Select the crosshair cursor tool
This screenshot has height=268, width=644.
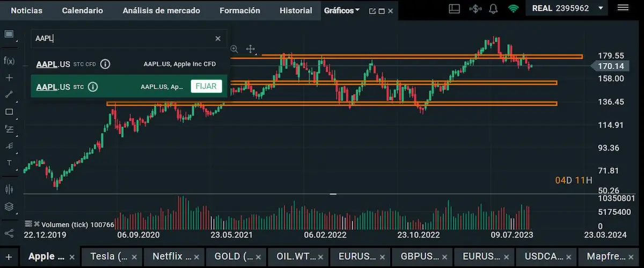point(9,77)
